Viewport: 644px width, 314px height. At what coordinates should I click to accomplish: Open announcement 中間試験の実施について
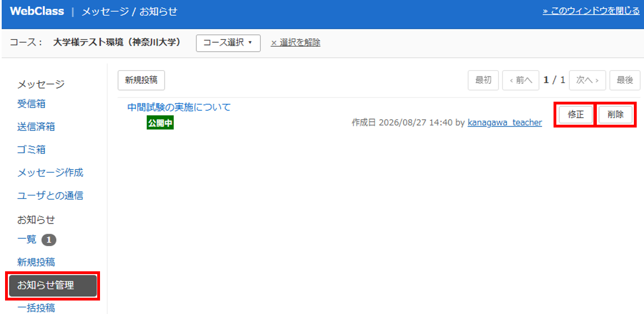(x=179, y=107)
